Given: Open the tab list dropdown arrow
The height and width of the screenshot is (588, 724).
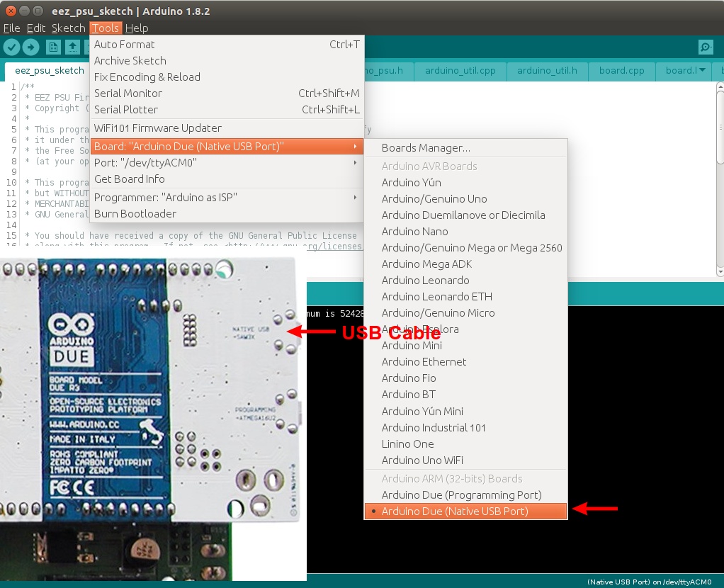Looking at the screenshot, I should coord(702,70).
